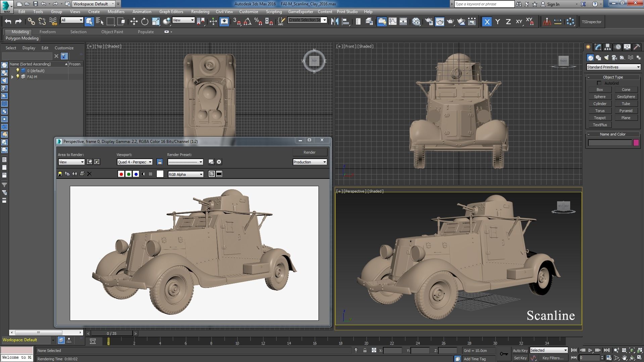Click the pink object color swatch
The width and height of the screenshot is (644, 362).
pyautogui.click(x=636, y=143)
